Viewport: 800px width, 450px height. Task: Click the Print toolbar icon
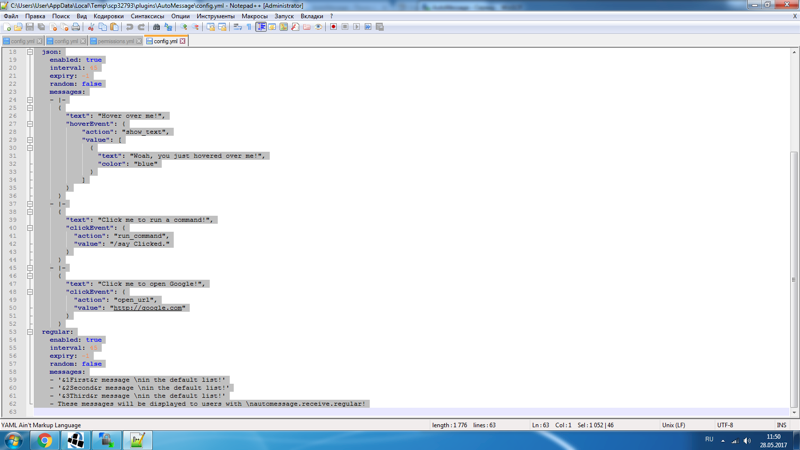point(76,27)
